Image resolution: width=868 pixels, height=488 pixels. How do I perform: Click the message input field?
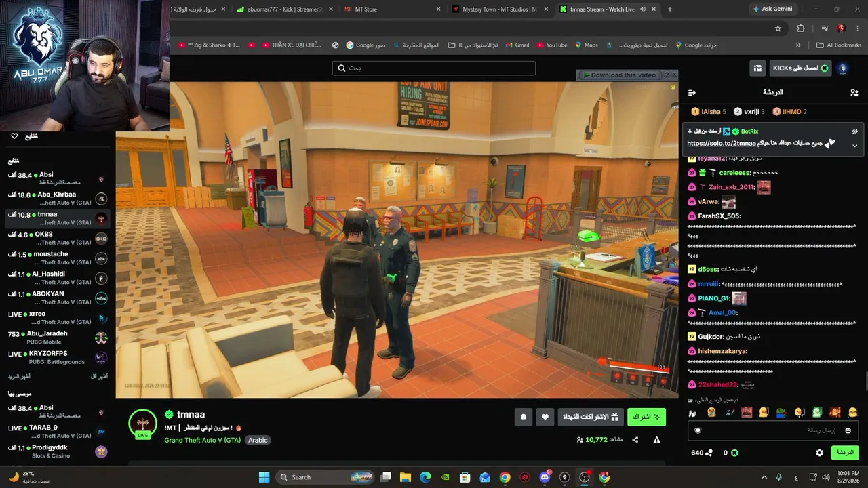coord(773,430)
